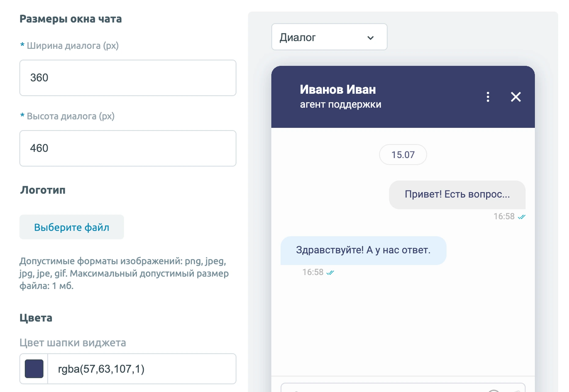Image resolution: width=569 pixels, height=392 pixels.
Task: Click the Цвета section heading
Action: pos(36,318)
